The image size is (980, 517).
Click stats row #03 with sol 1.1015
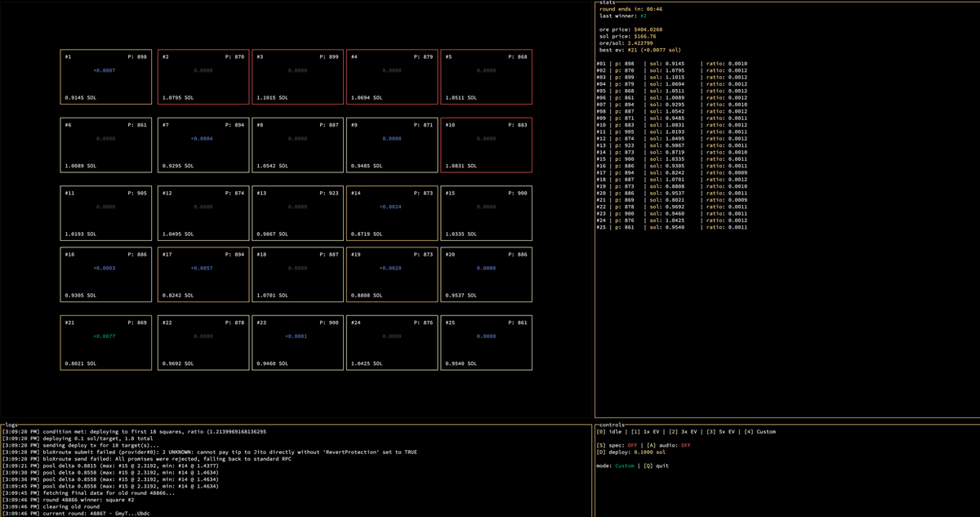(x=672, y=77)
